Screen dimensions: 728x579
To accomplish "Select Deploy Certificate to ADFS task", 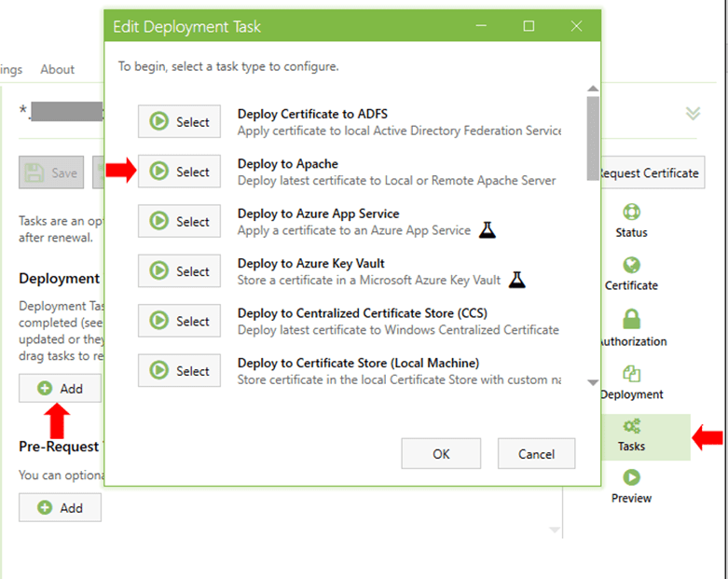I will point(180,122).
